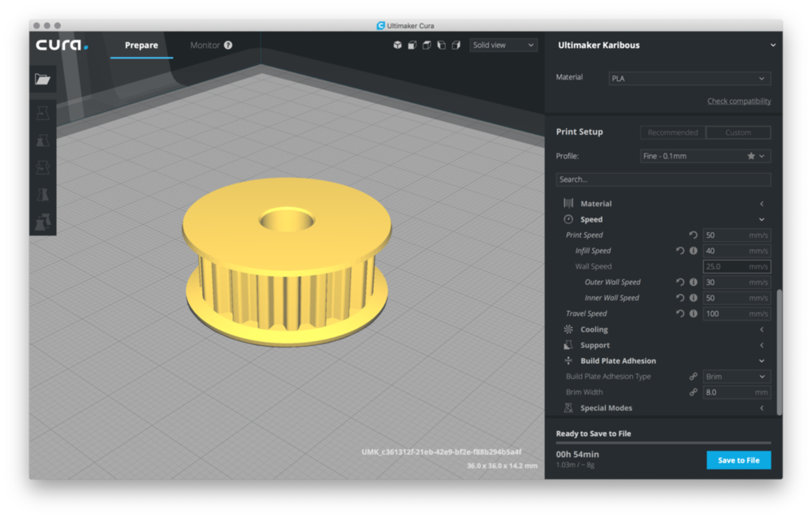This screenshot has width=812, height=518.
Task: Click the UMK_c361312f job name text
Action: tap(441, 451)
